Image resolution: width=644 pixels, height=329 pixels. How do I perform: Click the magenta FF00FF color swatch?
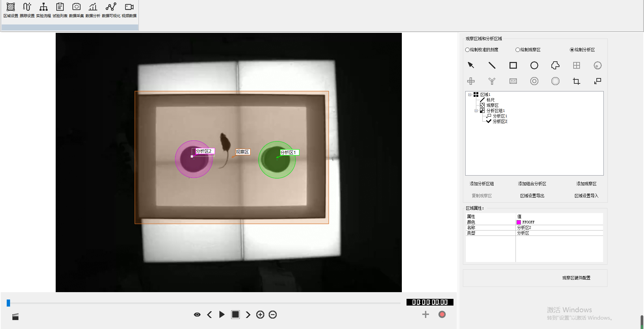pyautogui.click(x=519, y=222)
